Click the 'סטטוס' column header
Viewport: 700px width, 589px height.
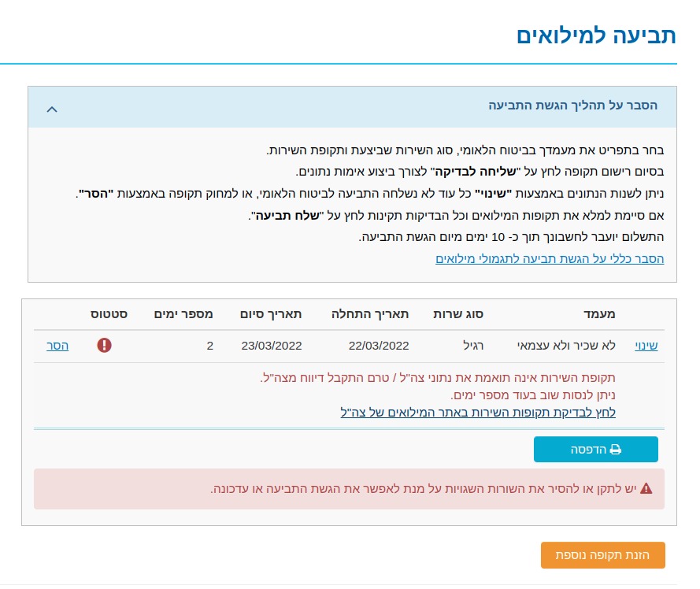(109, 314)
